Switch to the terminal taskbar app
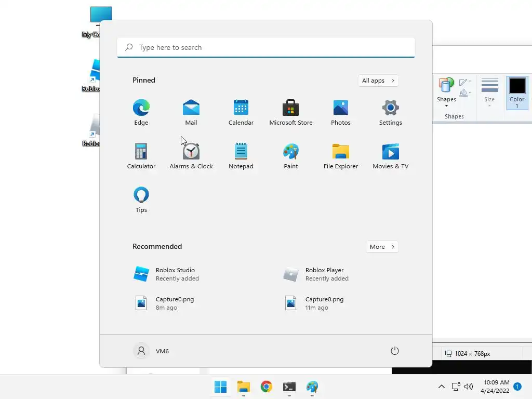 (289, 387)
